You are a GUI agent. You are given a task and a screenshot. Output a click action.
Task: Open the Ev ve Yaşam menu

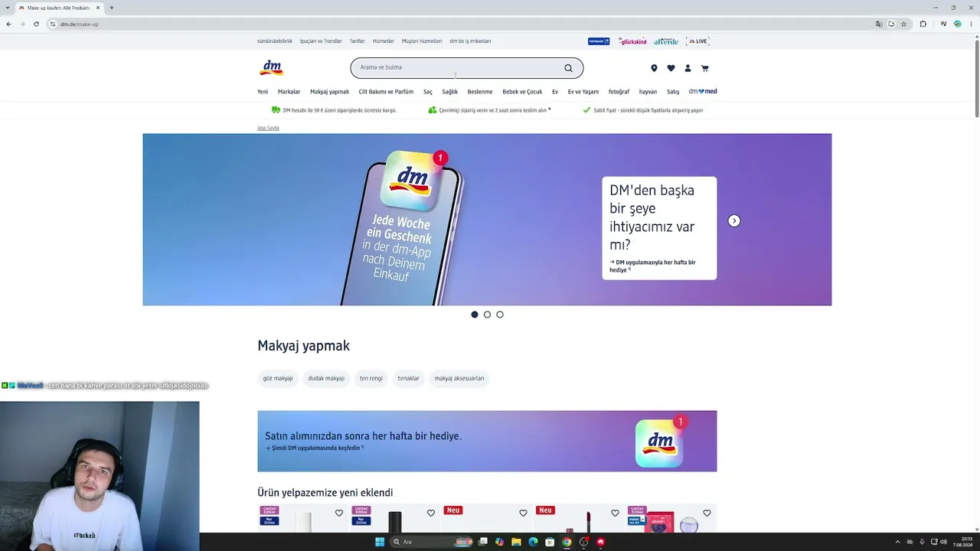click(583, 92)
